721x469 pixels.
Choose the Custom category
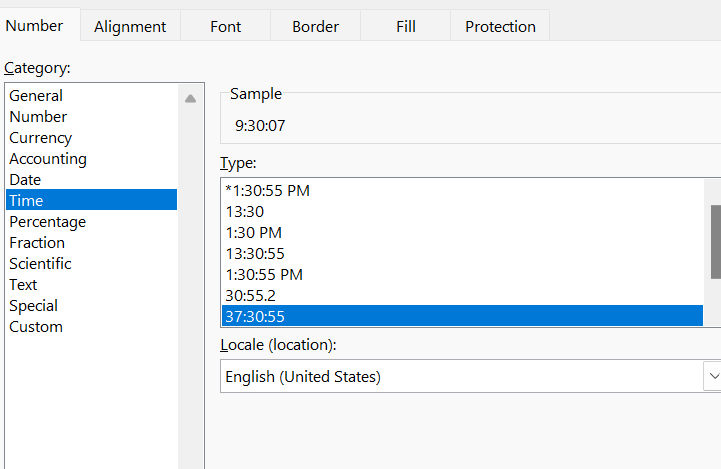coord(92,326)
